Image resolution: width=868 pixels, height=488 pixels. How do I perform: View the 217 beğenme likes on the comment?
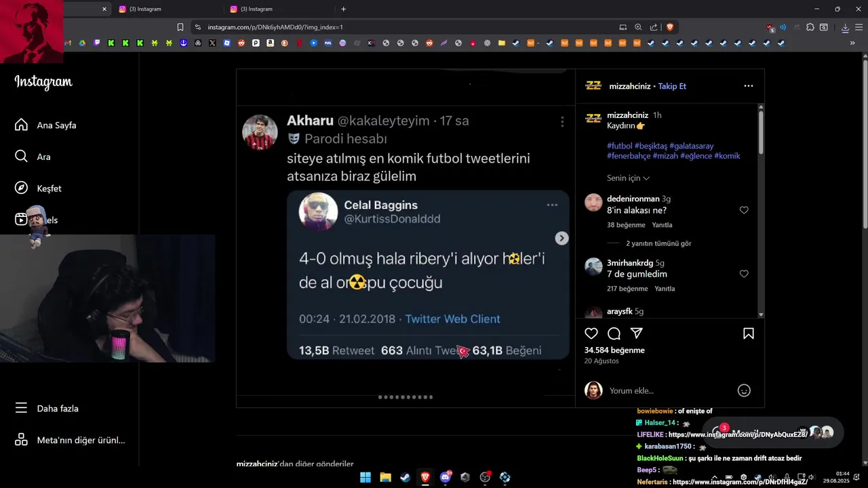627,289
